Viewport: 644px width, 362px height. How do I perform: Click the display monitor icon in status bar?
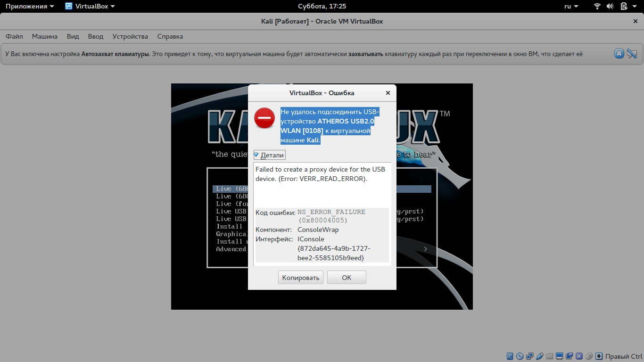point(559,356)
